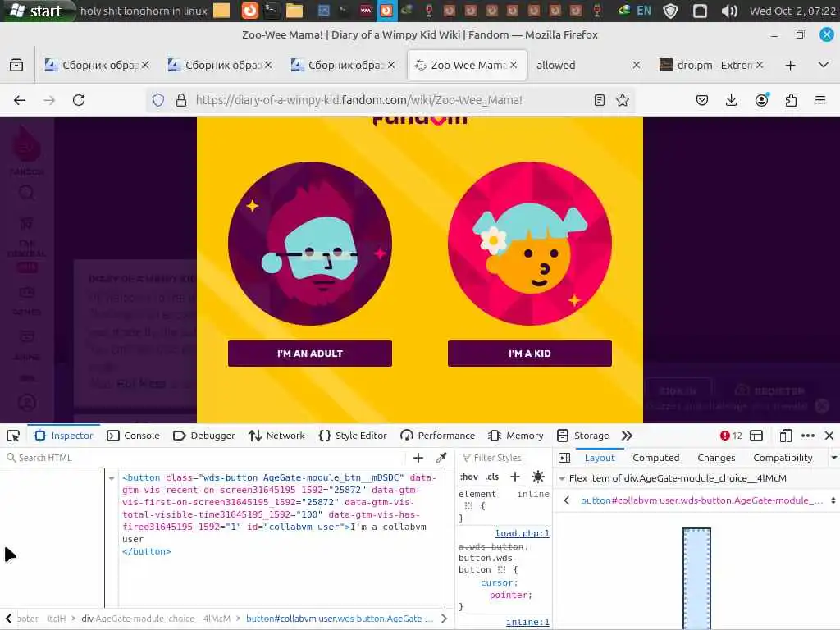The height and width of the screenshot is (630, 840).
Task: Toggle the light/dark color scheme simulation
Action: click(538, 477)
